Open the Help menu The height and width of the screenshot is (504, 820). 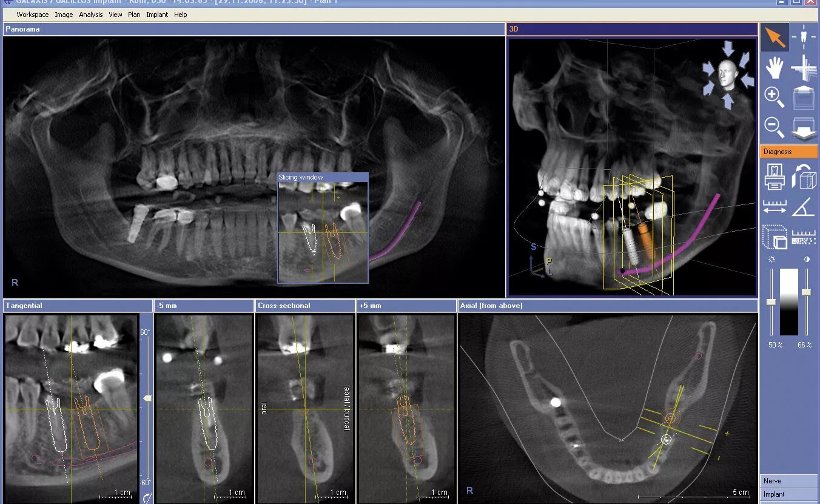(181, 15)
